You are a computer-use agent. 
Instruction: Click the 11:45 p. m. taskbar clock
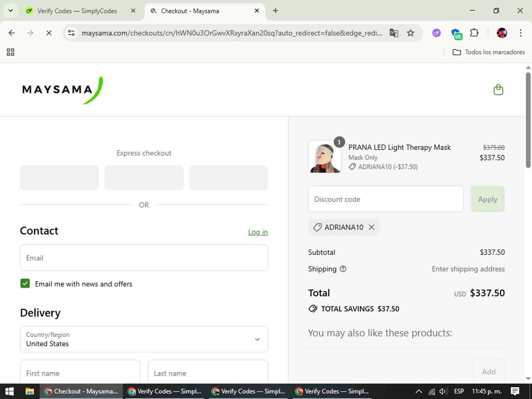(487, 391)
